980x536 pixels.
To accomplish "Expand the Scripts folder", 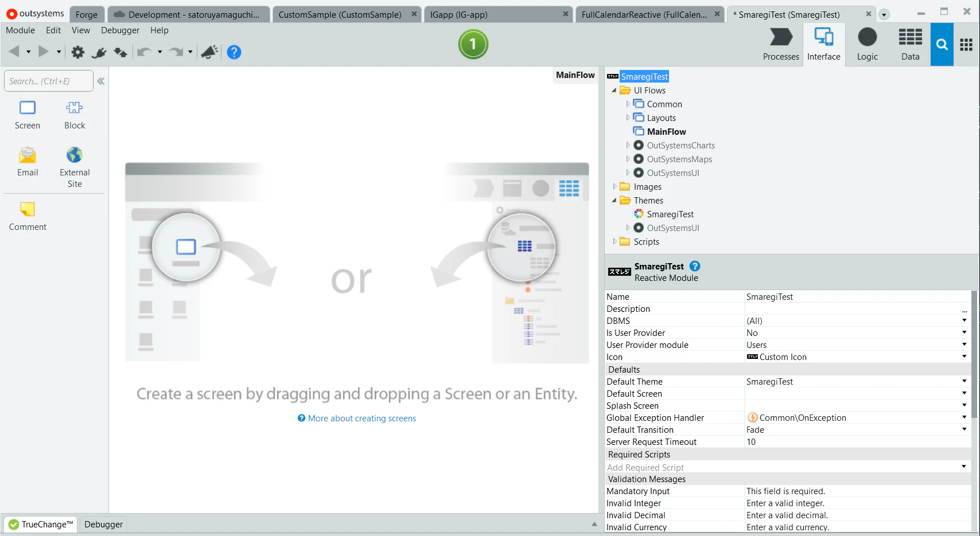I will click(x=615, y=241).
